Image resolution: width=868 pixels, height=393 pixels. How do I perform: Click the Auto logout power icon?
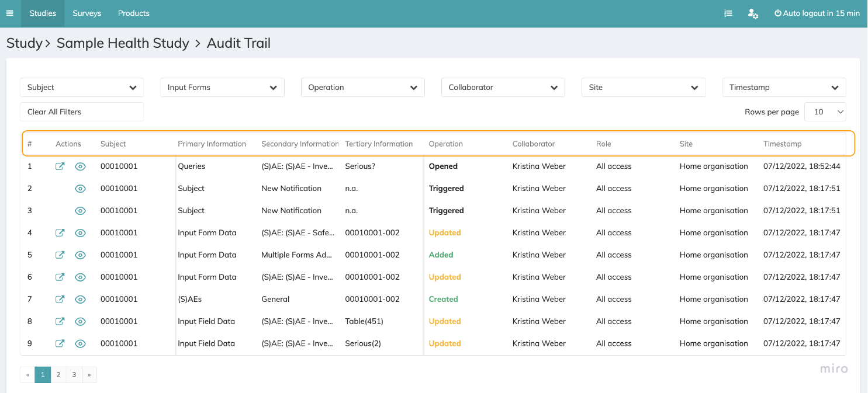pyautogui.click(x=778, y=13)
